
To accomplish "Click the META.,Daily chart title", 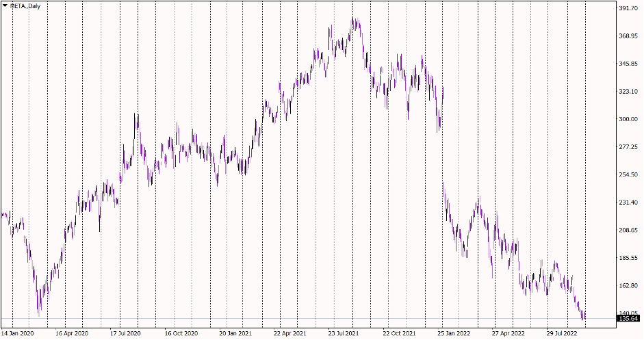I will 25,6.
